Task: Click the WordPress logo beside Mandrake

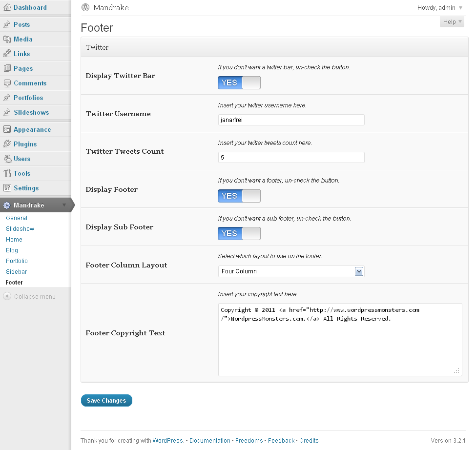Action: point(86,8)
